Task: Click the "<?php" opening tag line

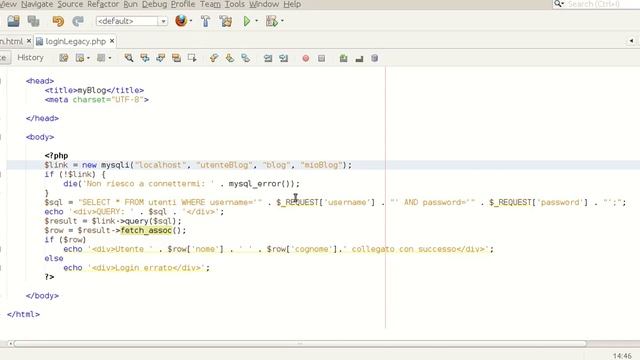Action: 56,156
